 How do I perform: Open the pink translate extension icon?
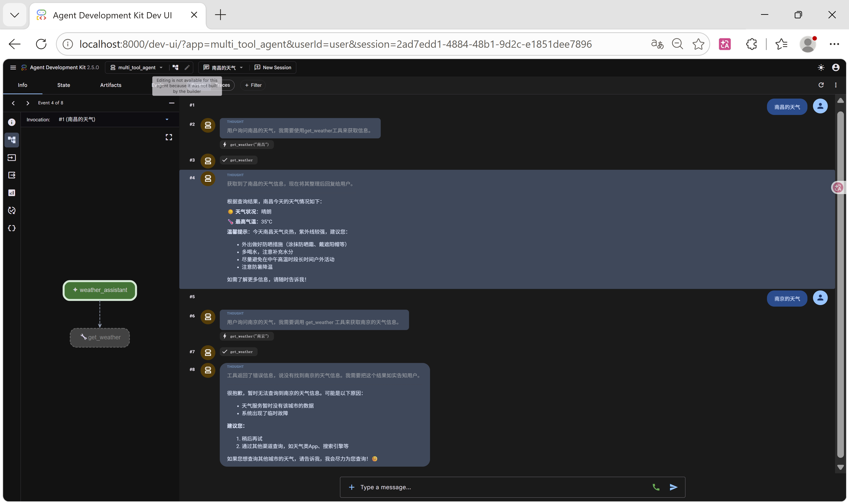click(x=725, y=44)
